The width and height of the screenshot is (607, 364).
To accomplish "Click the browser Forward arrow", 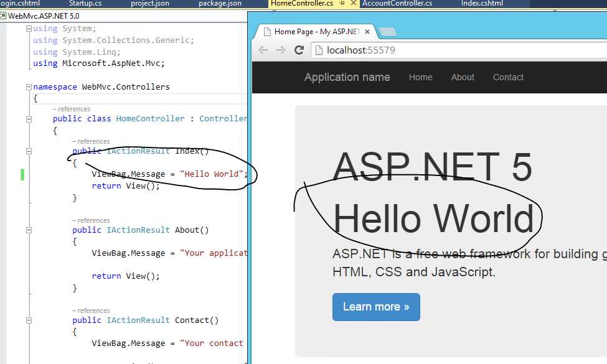I will 281,50.
